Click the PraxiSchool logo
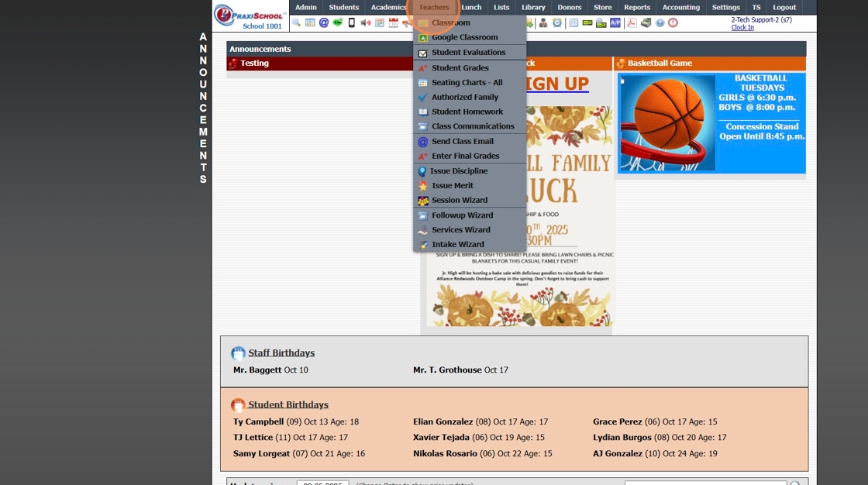 [x=250, y=16]
